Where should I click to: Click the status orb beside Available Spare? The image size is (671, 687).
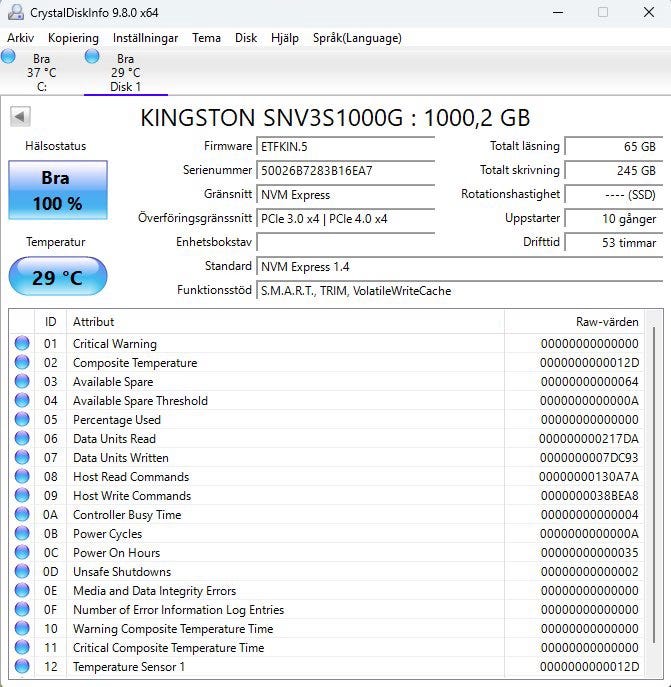tap(22, 382)
